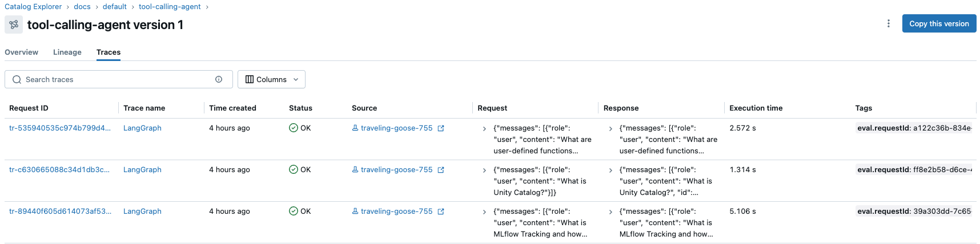Open first row's external source link icon
Viewport: 980px width, 244px height.
click(441, 128)
